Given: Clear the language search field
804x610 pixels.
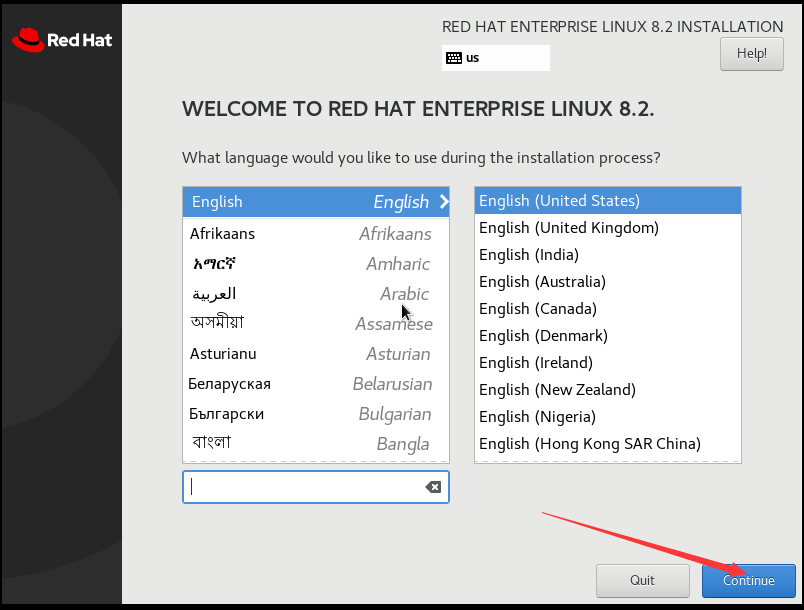Looking at the screenshot, I should click(x=433, y=487).
